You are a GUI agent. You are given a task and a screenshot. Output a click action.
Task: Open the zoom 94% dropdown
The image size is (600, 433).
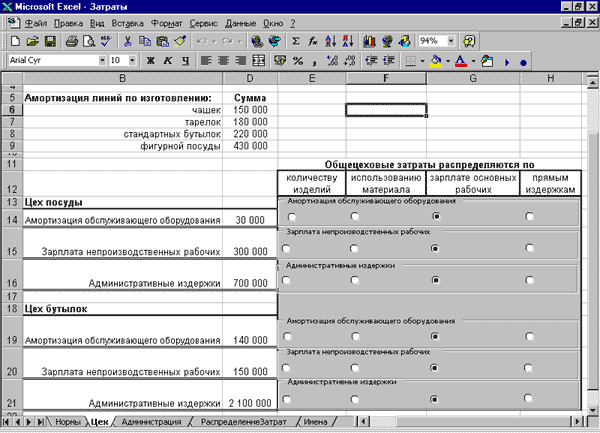451,41
